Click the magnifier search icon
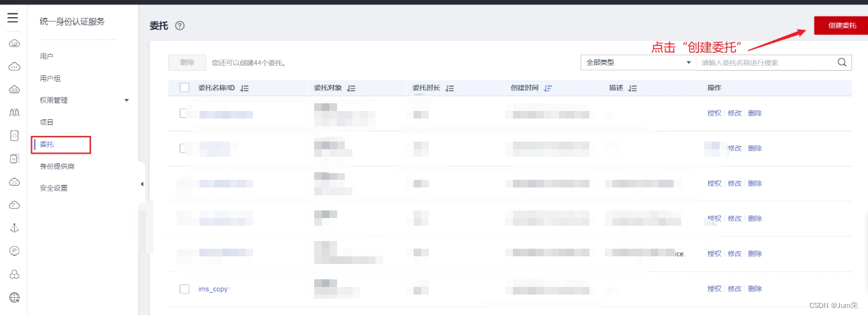Viewport: 868px width, 315px height. (842, 62)
